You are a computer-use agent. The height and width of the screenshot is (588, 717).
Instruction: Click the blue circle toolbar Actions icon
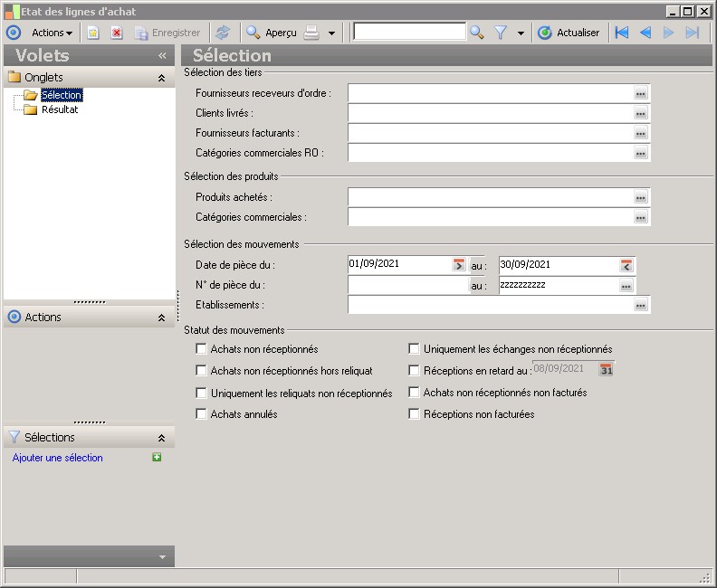[14, 33]
